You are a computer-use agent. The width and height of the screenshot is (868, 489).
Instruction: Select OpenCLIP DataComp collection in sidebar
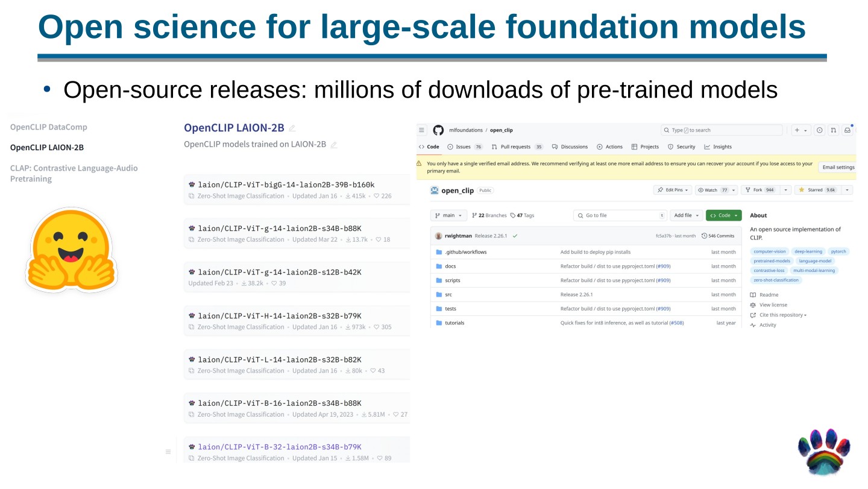(x=49, y=127)
